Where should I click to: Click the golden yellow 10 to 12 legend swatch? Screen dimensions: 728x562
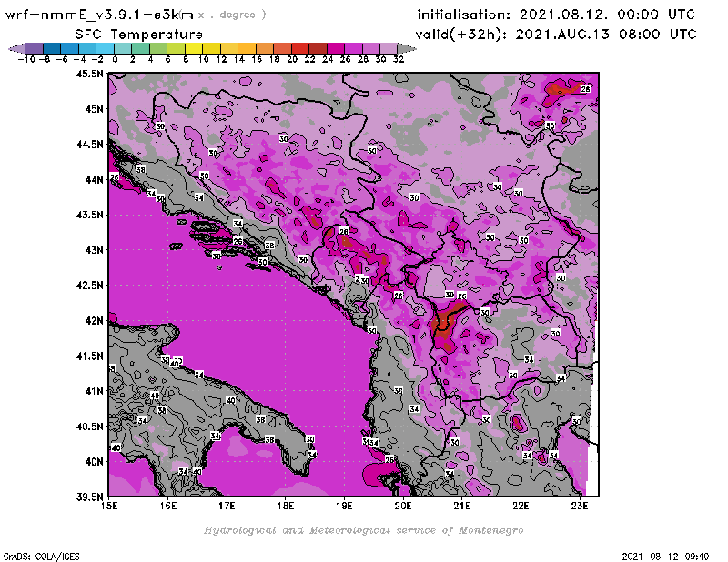coord(211,48)
